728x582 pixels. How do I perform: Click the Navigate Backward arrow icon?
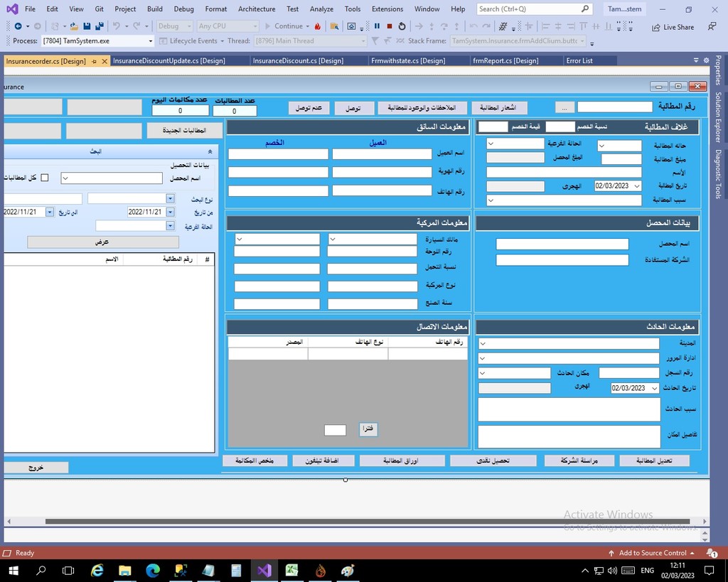(x=18, y=26)
